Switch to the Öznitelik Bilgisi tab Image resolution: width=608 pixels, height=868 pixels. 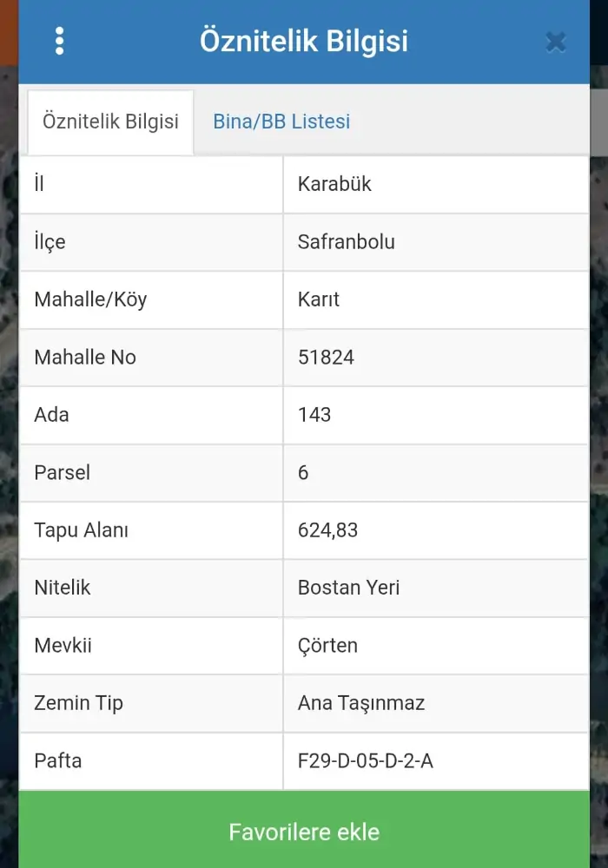click(x=110, y=122)
